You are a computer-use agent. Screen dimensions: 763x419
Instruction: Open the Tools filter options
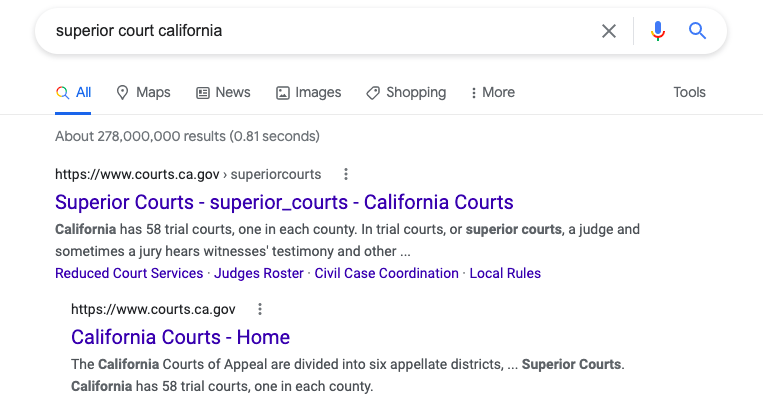689,92
